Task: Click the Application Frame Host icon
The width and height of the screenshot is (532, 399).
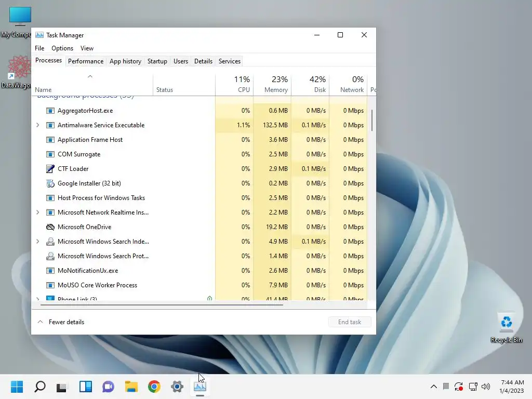Action: click(50, 140)
